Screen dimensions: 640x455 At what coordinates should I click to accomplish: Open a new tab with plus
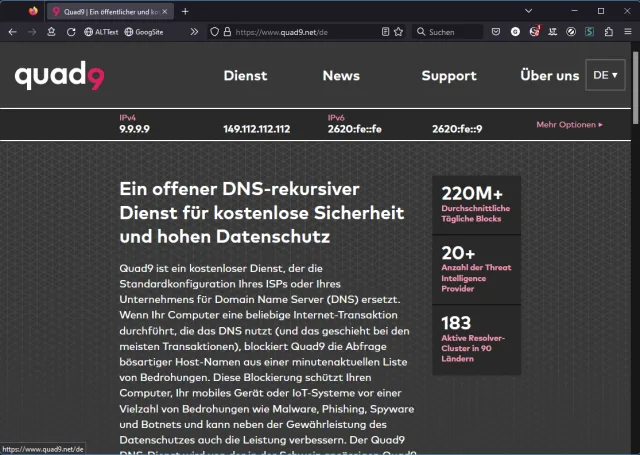tap(185, 12)
